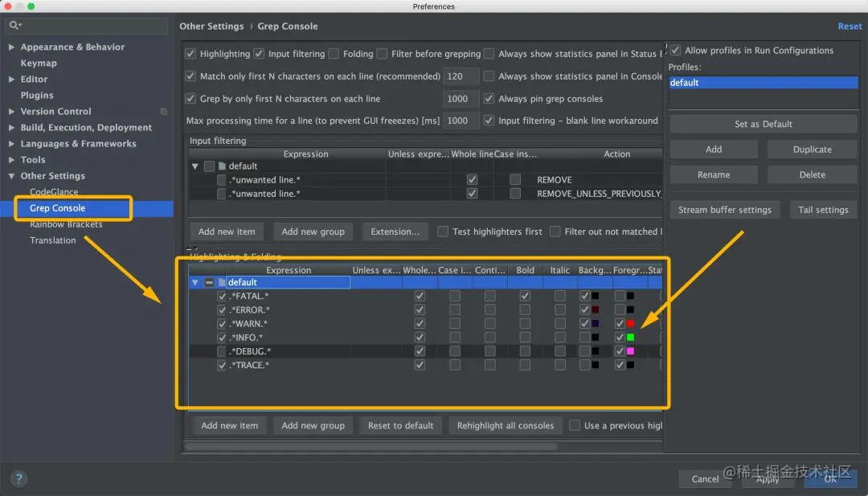Toggle Input filtering blank line workaround
This screenshot has width=868, height=496.
(x=489, y=120)
